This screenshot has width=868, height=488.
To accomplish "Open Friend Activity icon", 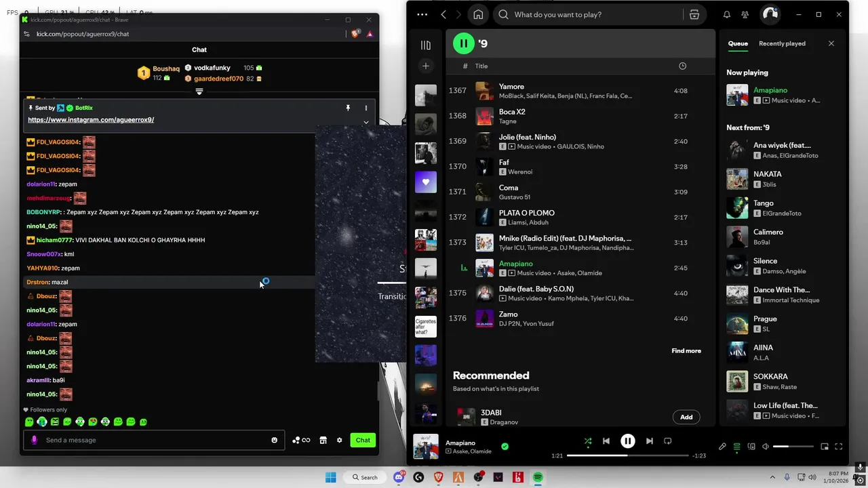I will [745, 14].
